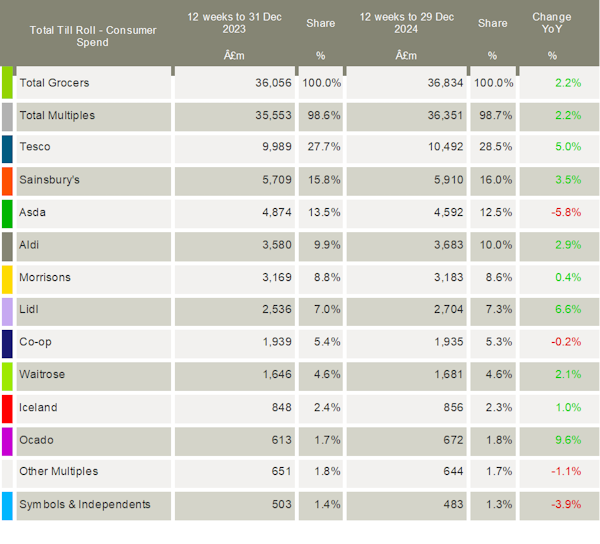Click the Aldi grey-olive color swatch
600x544 pixels.
(x=7, y=247)
